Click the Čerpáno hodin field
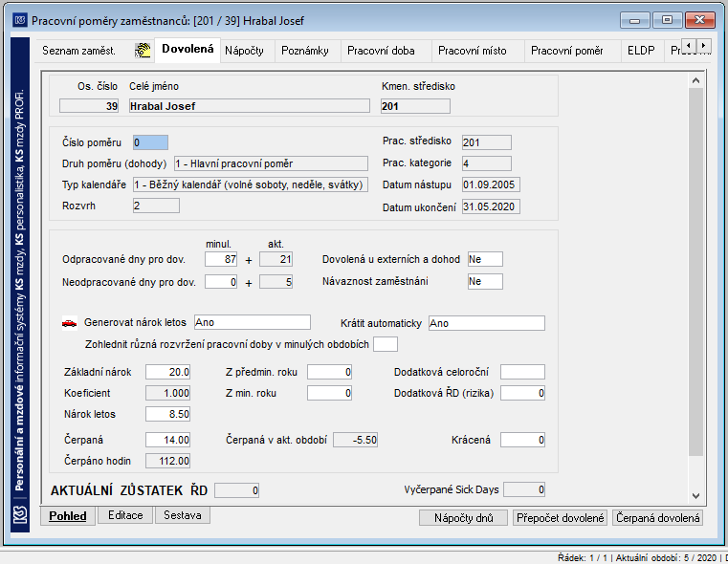Image resolution: width=728 pixels, height=564 pixels. [167, 461]
